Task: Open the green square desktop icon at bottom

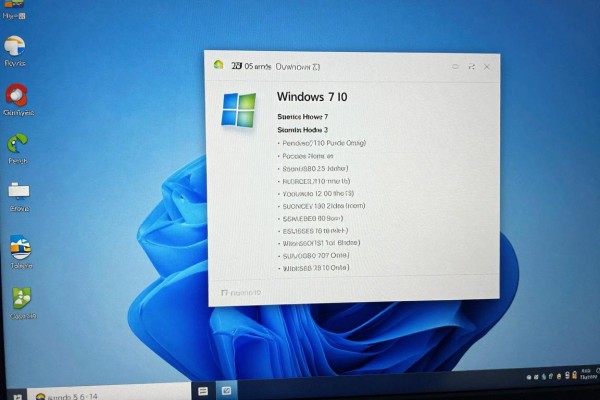Action: 22,298
